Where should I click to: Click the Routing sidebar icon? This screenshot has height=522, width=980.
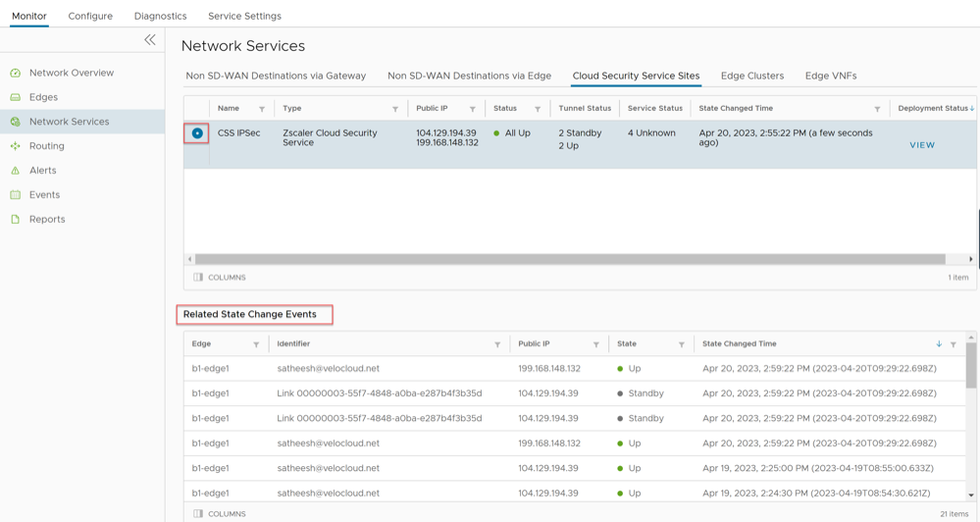[15, 146]
